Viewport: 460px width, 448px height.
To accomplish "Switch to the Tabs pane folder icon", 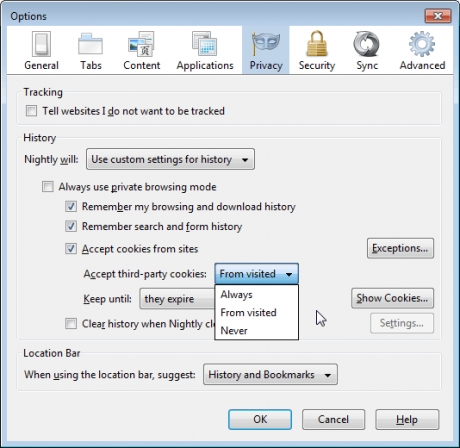I will [x=90, y=44].
